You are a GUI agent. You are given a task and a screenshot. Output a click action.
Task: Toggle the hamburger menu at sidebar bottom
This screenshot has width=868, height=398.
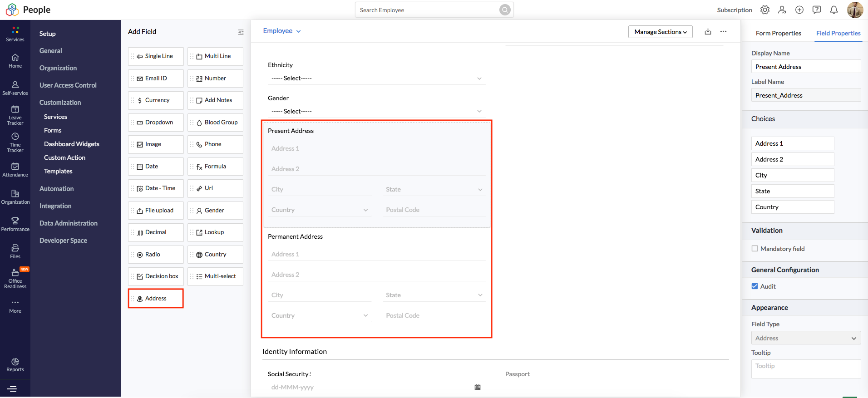click(12, 389)
